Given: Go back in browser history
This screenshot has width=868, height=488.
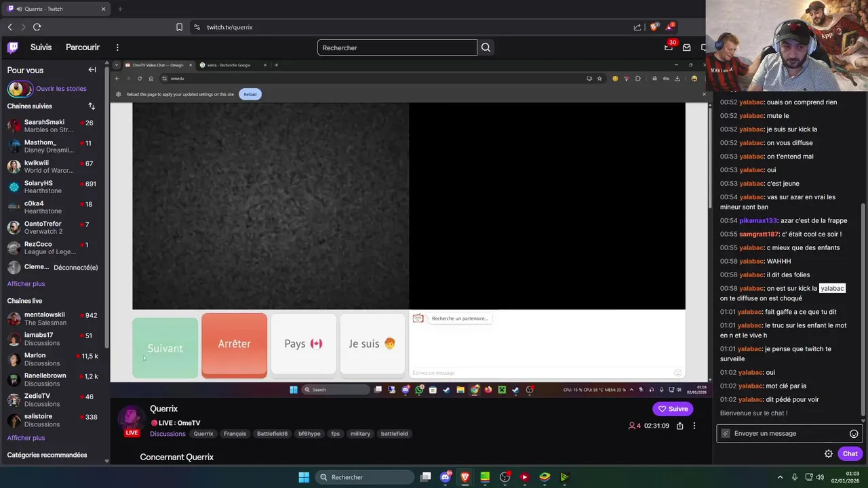Looking at the screenshot, I should click(9, 27).
